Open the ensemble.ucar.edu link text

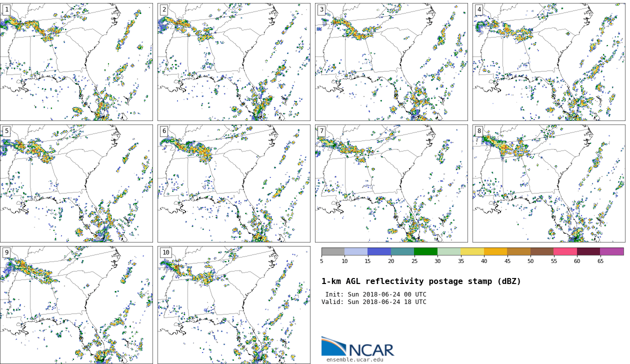[354, 359]
